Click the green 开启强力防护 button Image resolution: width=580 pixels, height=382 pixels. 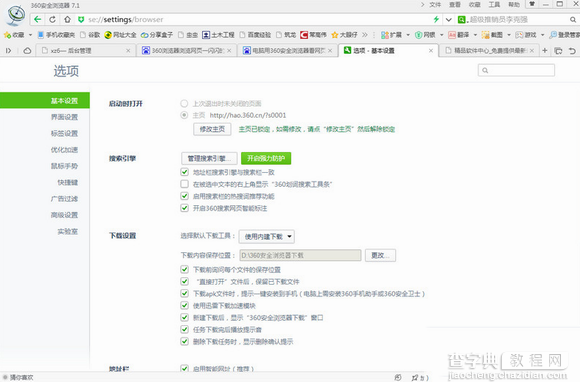point(266,158)
